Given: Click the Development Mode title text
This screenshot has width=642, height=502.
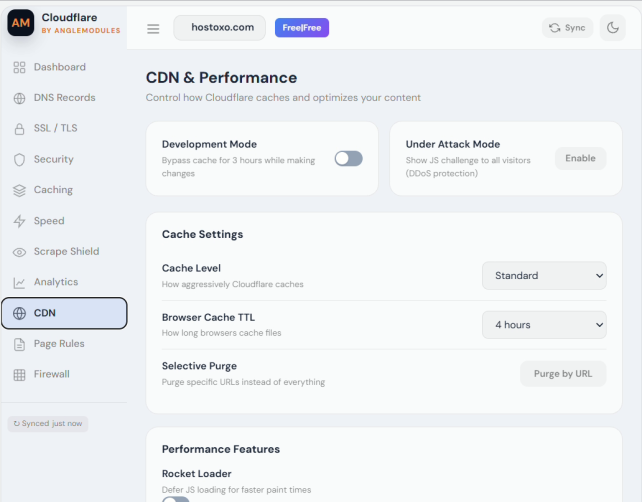Looking at the screenshot, I should pyautogui.click(x=209, y=145).
